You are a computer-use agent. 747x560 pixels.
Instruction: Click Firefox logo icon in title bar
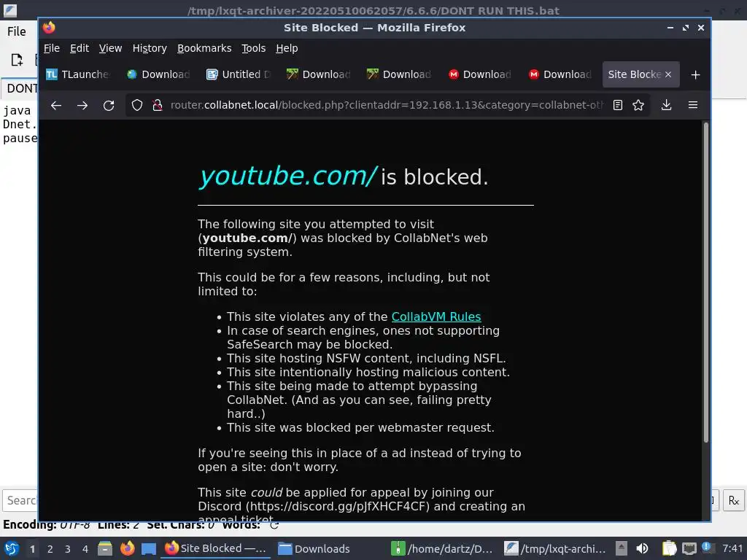pos(49,28)
